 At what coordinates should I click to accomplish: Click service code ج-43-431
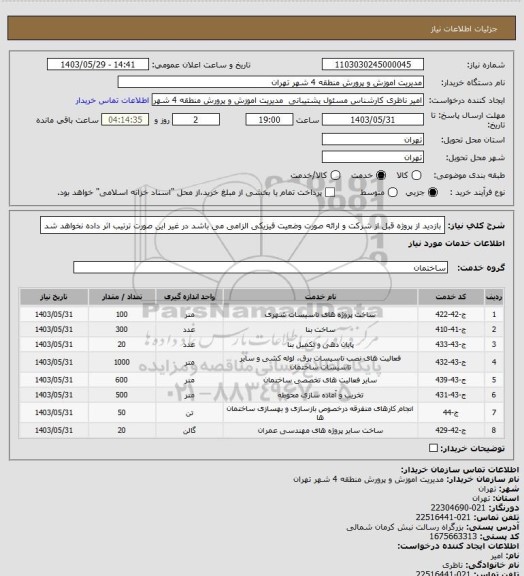451,395
